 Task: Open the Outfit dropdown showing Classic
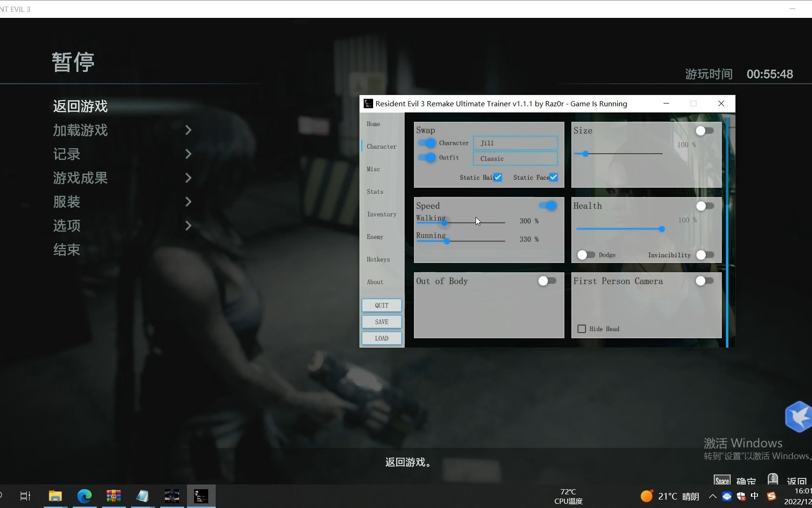[x=515, y=159]
